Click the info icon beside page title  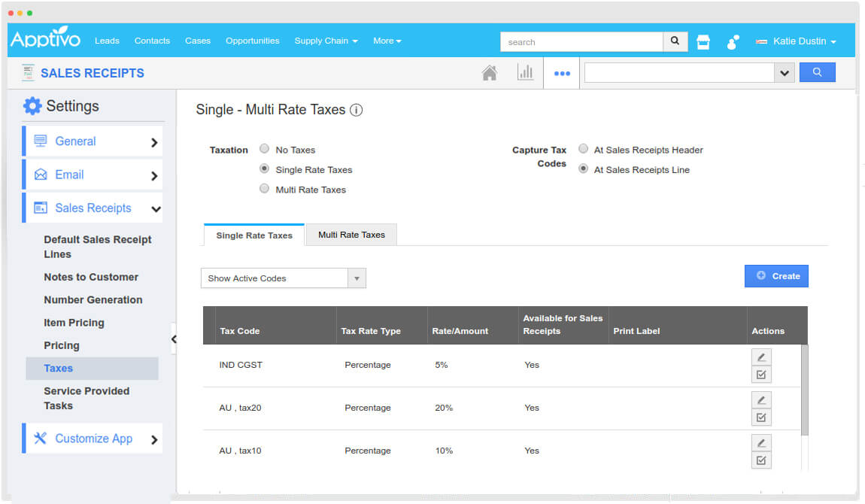point(357,110)
